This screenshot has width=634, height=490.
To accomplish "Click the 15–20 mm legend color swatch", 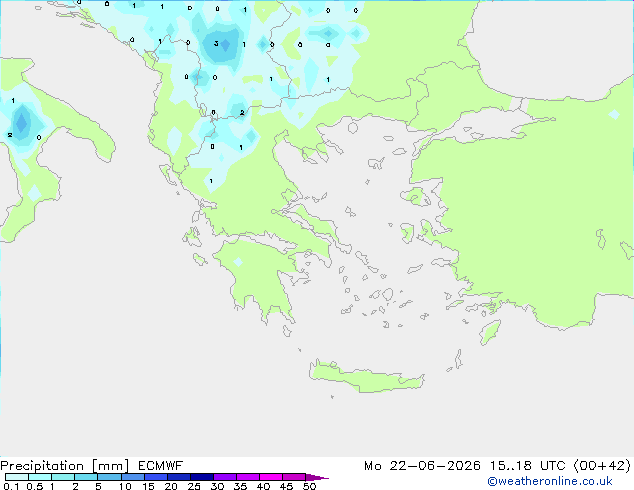I will pyautogui.click(x=156, y=477).
